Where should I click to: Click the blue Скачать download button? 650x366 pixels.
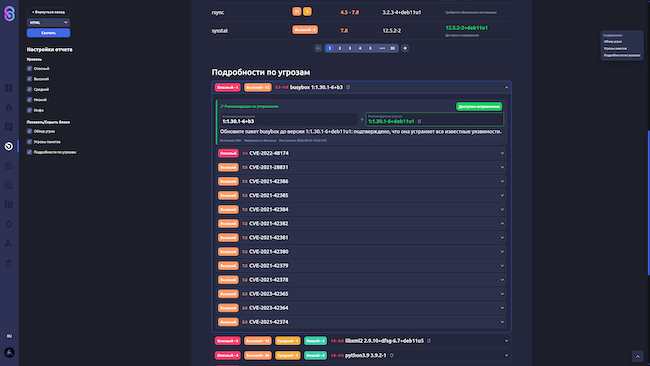(49, 33)
